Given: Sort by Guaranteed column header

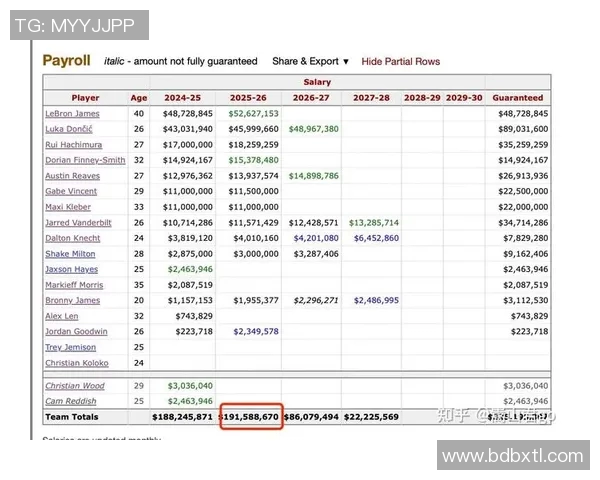Looking at the screenshot, I should [x=517, y=98].
